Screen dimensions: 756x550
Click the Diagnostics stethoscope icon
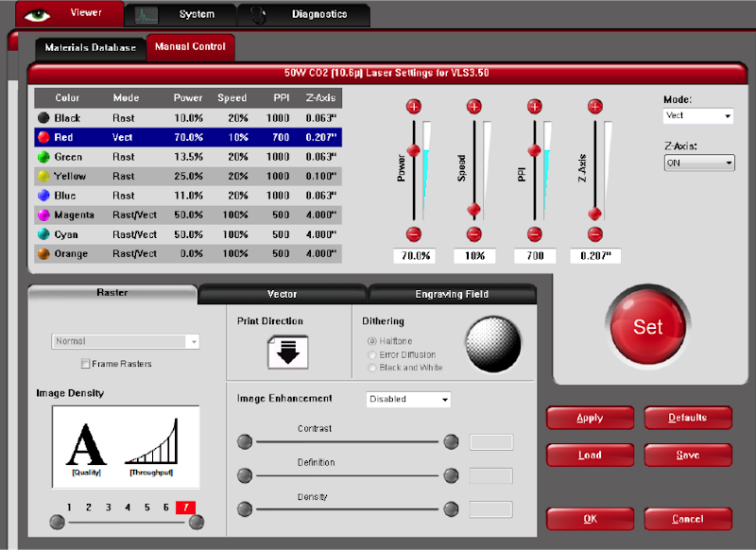pyautogui.click(x=259, y=15)
